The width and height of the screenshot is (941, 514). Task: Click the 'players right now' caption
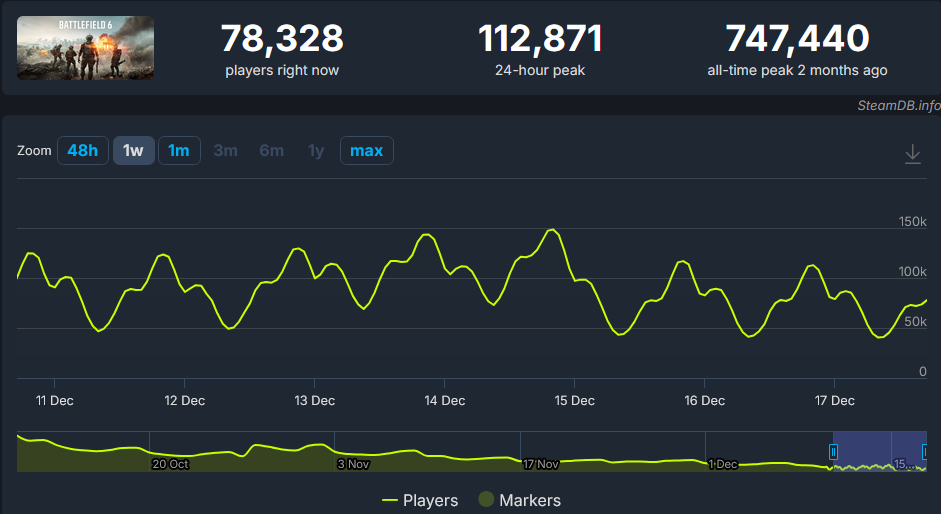click(x=282, y=70)
